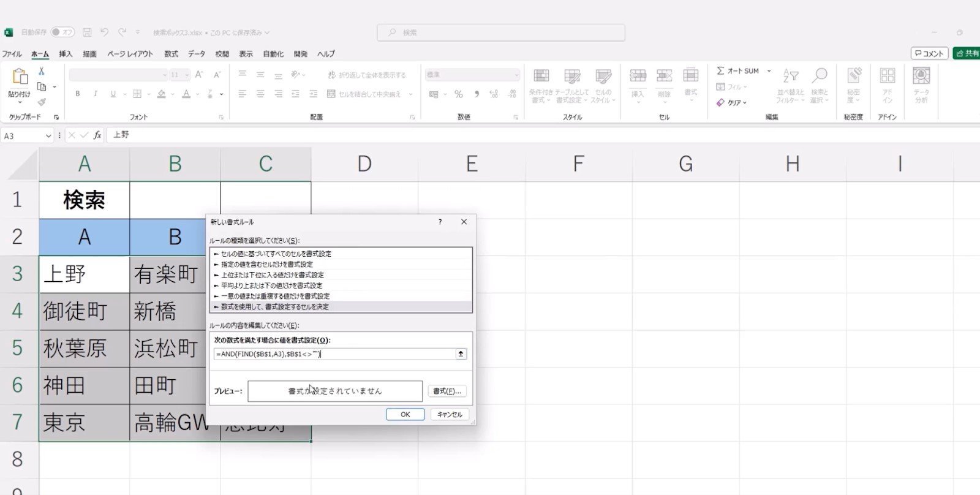Toggle Underline formatting

[x=113, y=94]
